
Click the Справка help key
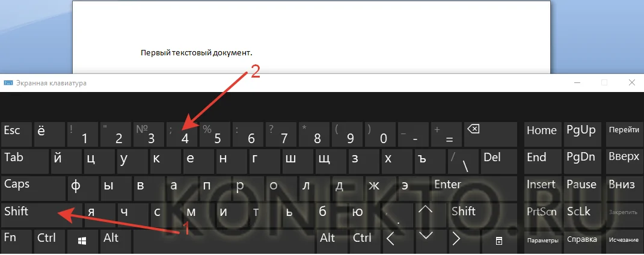(582, 241)
